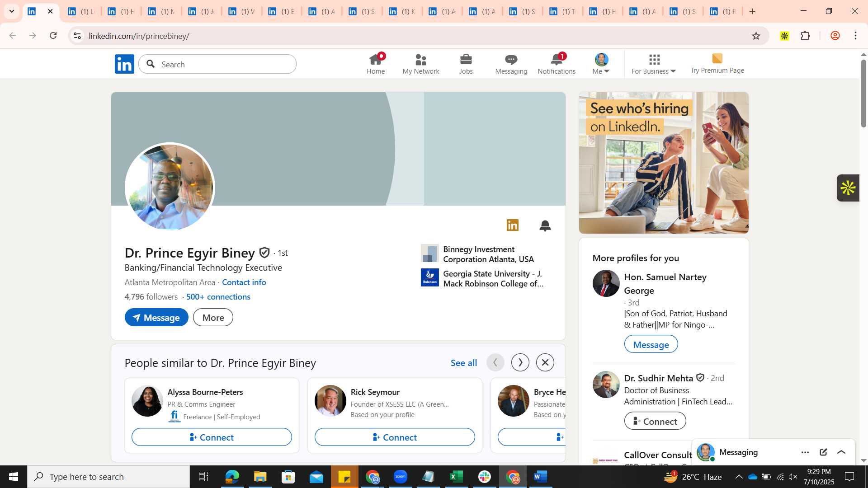
Task: Reload the page
Action: coord(53,36)
